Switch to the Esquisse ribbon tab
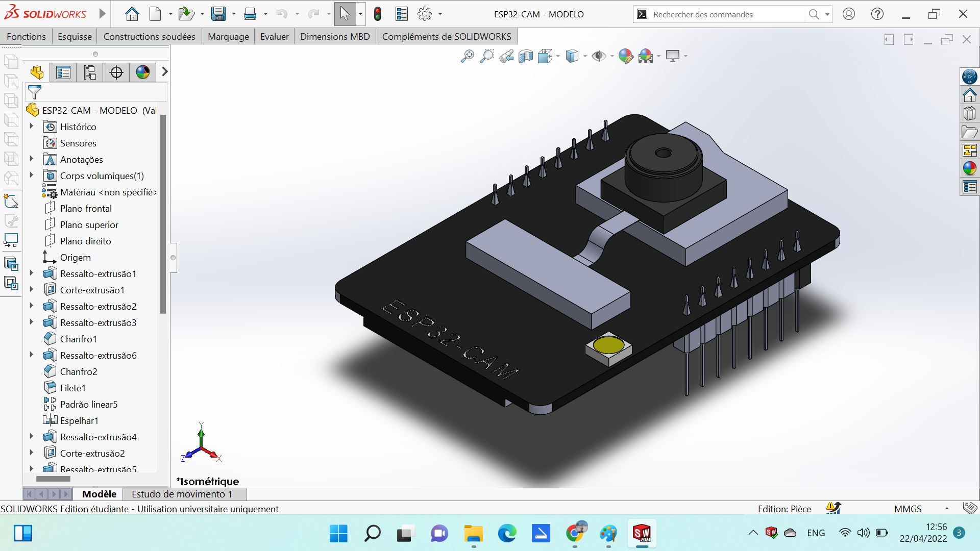Viewport: 980px width, 551px height. [x=75, y=36]
